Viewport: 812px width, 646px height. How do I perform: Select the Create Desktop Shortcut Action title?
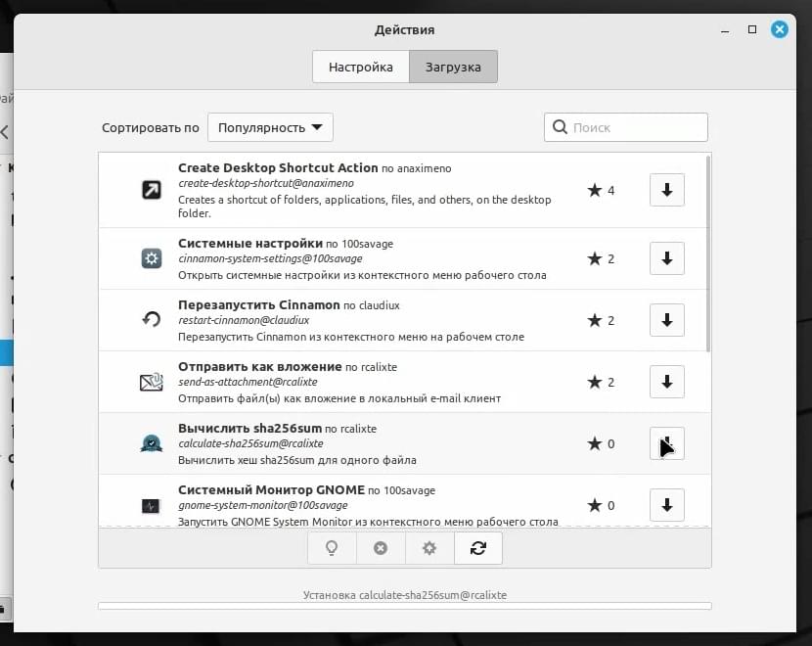(x=278, y=167)
